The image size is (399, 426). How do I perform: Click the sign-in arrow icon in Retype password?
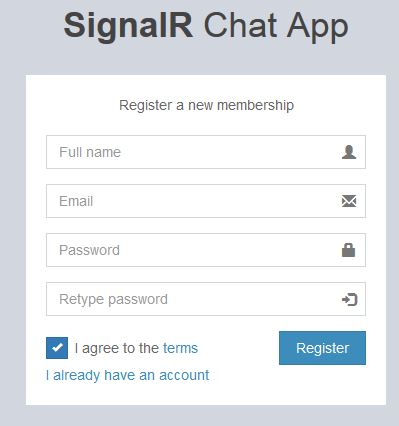click(x=350, y=299)
